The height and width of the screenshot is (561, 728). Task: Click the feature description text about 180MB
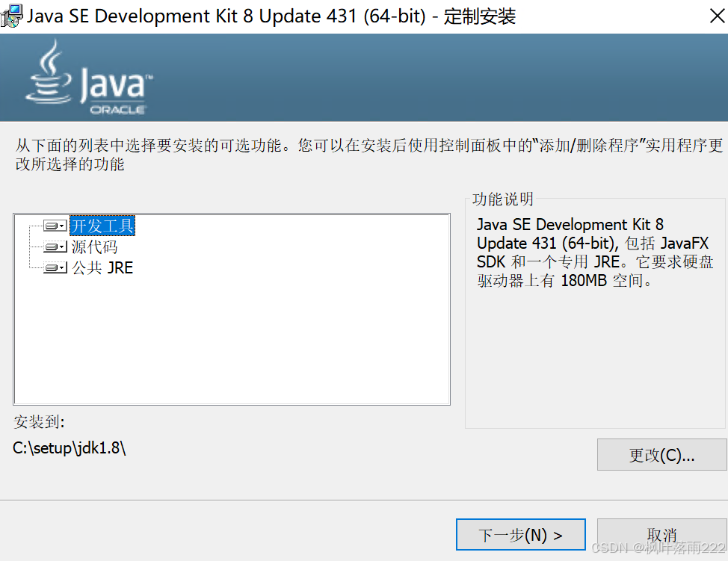point(595,252)
